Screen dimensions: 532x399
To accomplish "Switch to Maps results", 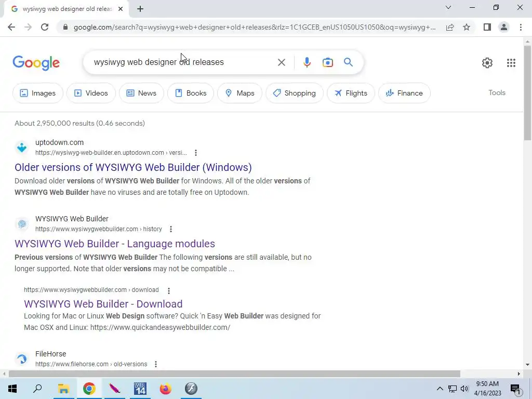I will click(x=240, y=93).
